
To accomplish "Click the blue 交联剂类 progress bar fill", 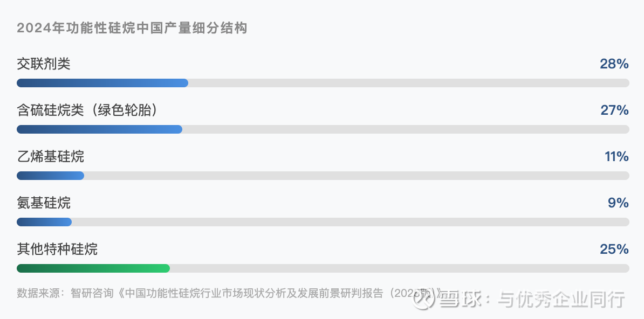I will 102,83.
